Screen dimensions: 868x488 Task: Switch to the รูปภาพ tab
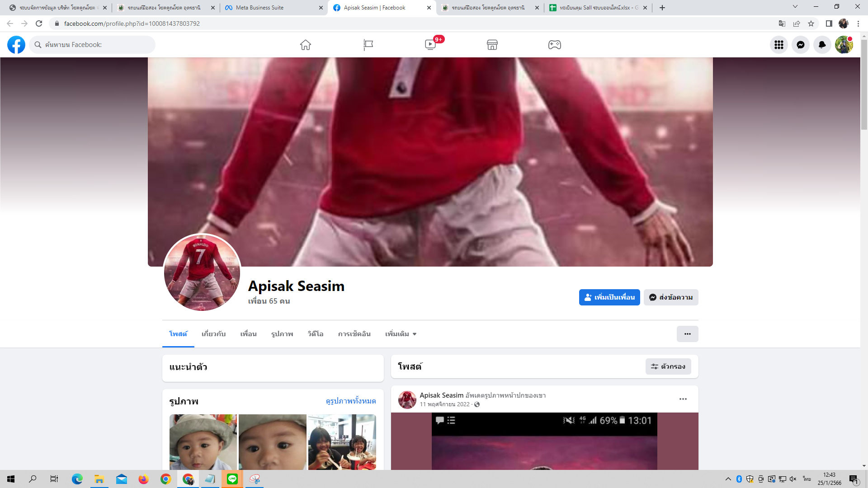282,334
